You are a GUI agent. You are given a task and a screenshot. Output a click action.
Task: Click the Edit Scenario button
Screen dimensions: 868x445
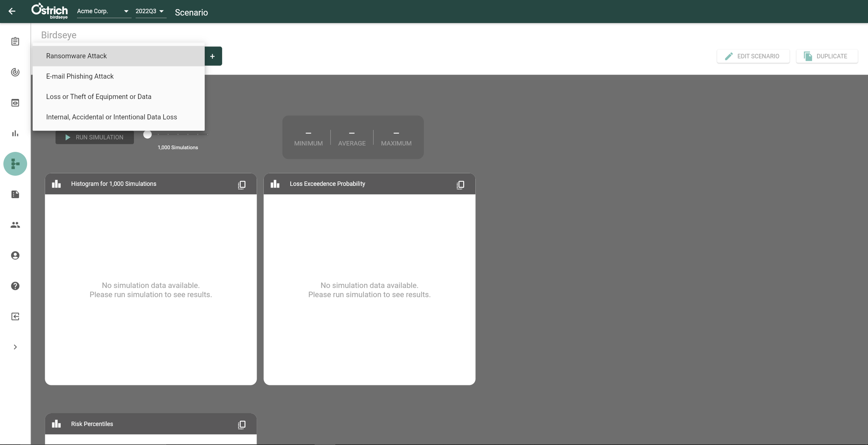pos(753,56)
